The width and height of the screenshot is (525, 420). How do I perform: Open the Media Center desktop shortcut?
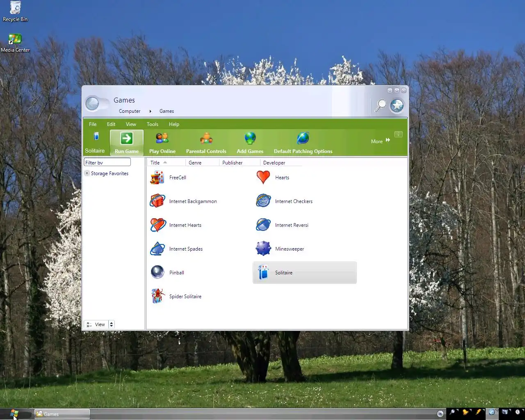pyautogui.click(x=15, y=43)
